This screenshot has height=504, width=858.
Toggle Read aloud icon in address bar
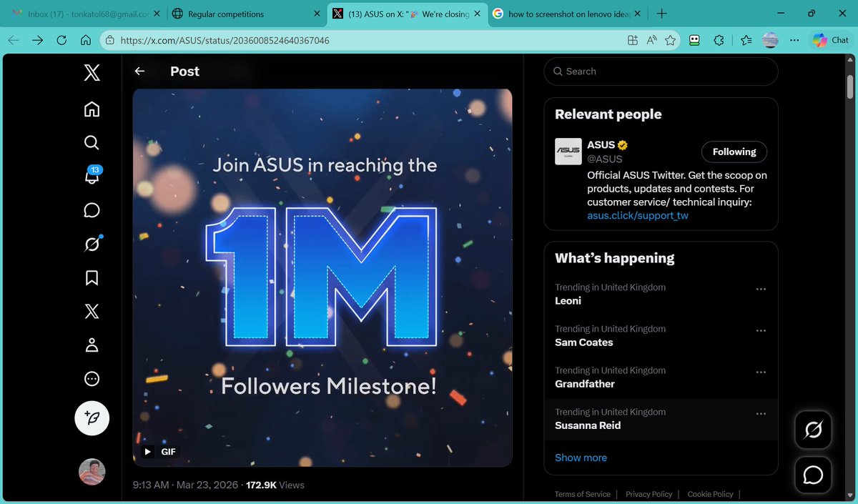pyautogui.click(x=651, y=41)
